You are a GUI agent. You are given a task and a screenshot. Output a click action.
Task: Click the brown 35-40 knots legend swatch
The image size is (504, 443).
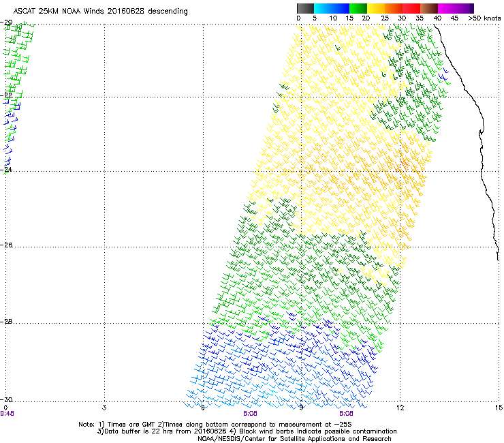[x=429, y=8]
